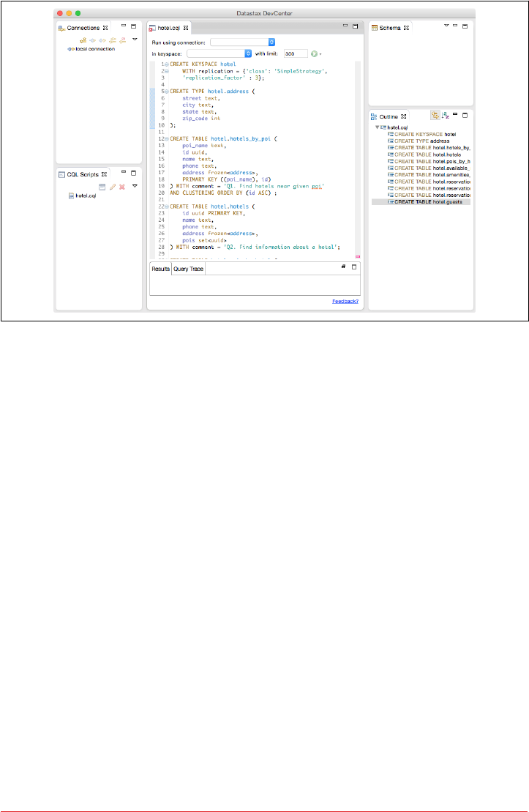529x812 pixels.
Task: Click the Schema panel tab
Action: (390, 28)
